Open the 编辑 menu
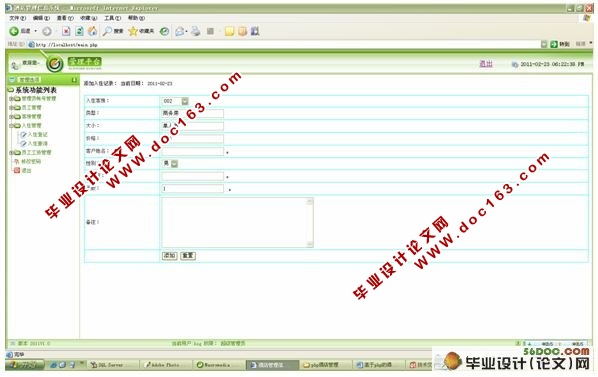The height and width of the screenshot is (377, 598). [x=41, y=18]
